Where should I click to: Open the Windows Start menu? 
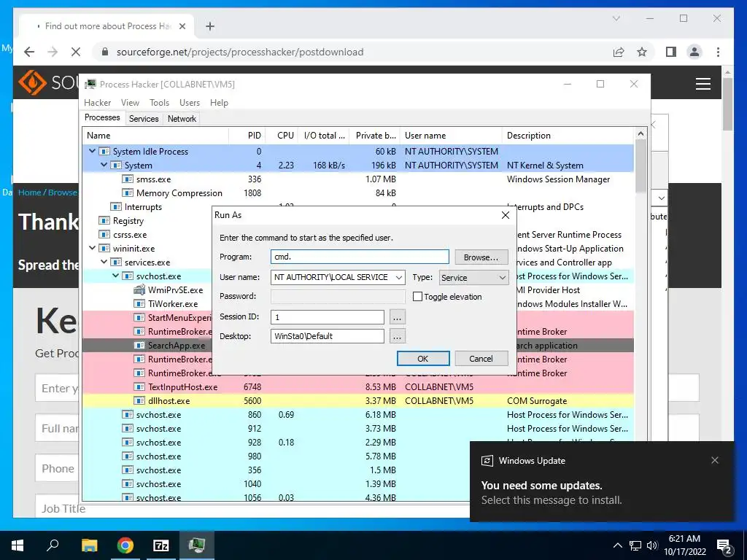(x=18, y=545)
